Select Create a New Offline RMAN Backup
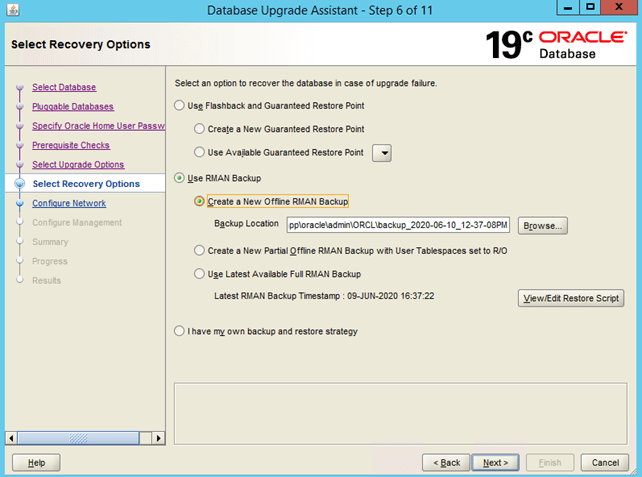The height and width of the screenshot is (477, 642). (200, 201)
